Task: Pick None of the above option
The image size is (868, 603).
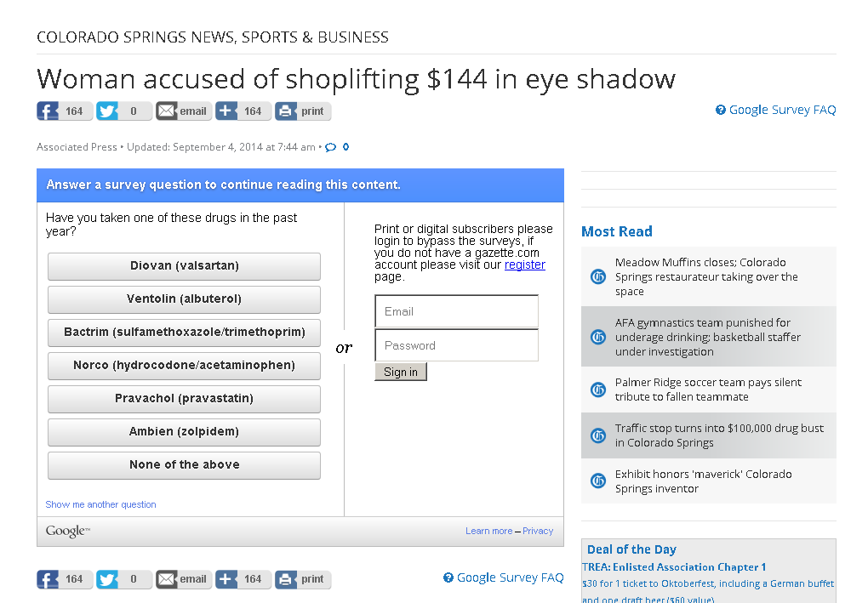Action: [x=184, y=465]
